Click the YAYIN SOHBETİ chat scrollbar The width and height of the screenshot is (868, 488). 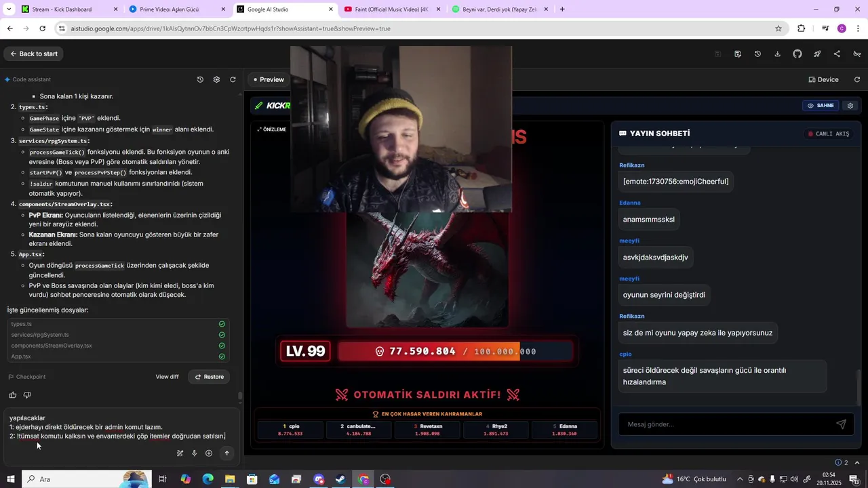coord(859,386)
